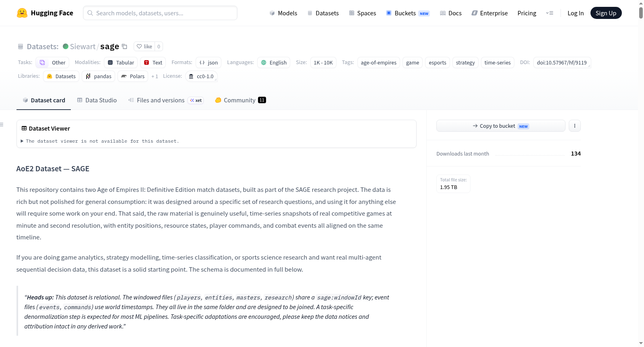Screen dimensions: 644x347
Task: Click the Hugging Face logo icon
Action: 22,13
